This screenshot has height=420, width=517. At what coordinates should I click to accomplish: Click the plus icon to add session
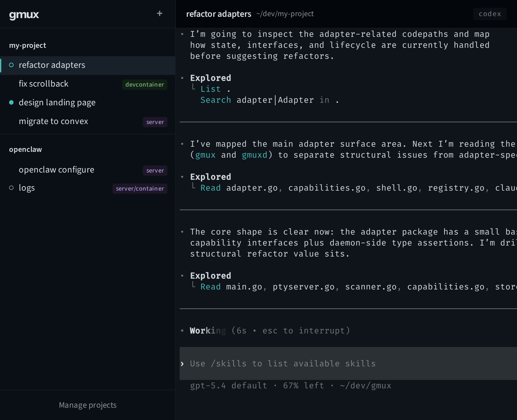(159, 14)
